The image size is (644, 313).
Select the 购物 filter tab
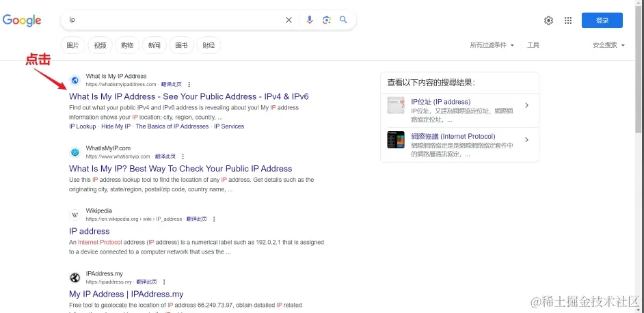click(x=127, y=45)
